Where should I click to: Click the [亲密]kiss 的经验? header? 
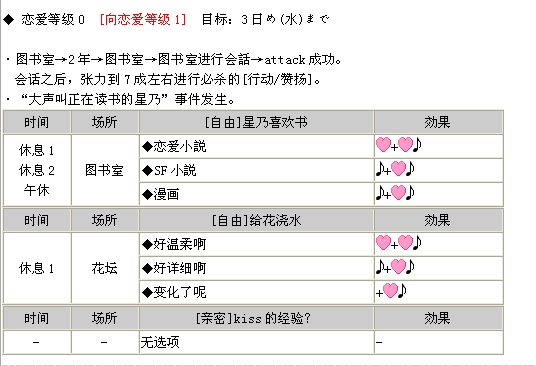pos(256,318)
